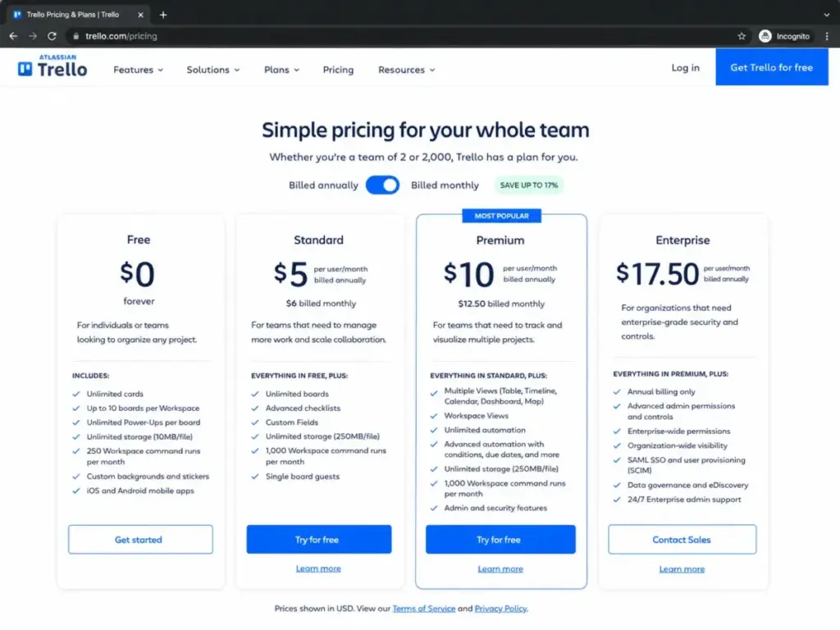Expand the Plans dropdown menu

(x=282, y=70)
